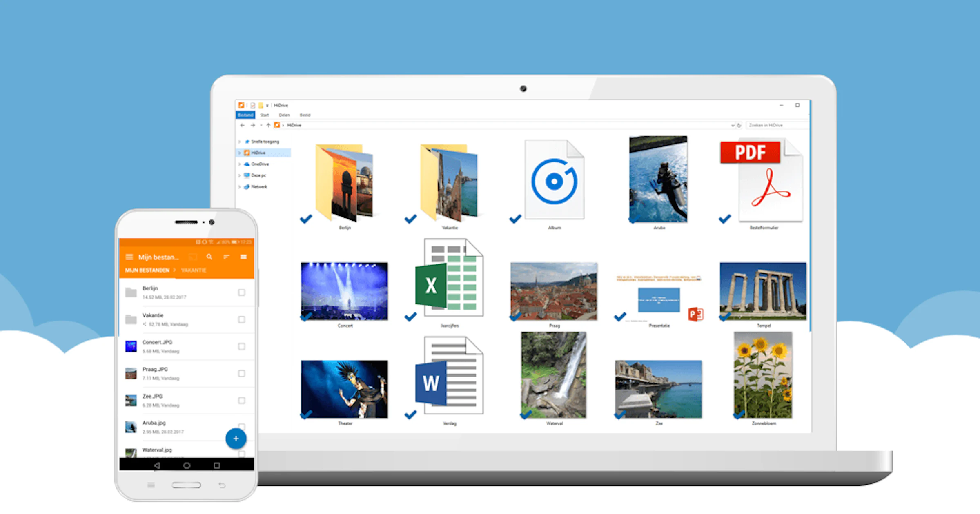Click the new folder quick access icon

coord(261,105)
